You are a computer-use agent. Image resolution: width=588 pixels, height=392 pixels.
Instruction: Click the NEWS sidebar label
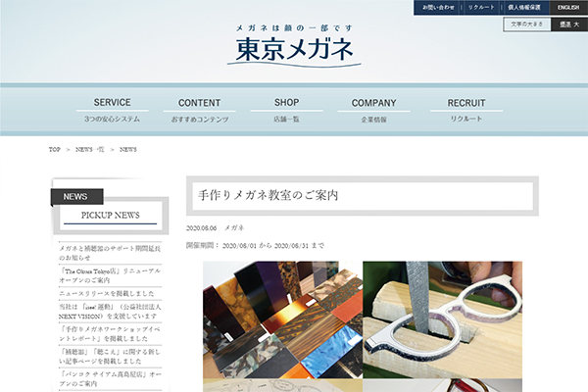(75, 197)
